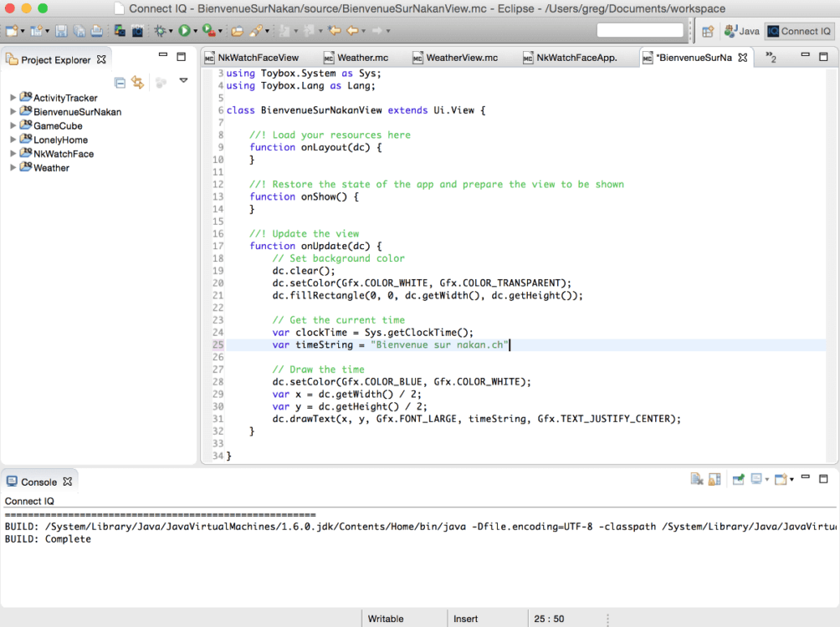840x627 pixels.
Task: Expand the Weather project tree node
Action: tap(13, 167)
